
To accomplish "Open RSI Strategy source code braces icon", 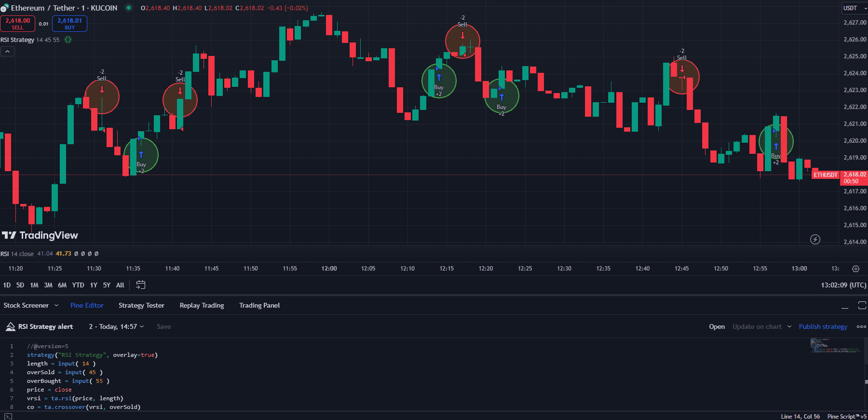I will point(68,40).
